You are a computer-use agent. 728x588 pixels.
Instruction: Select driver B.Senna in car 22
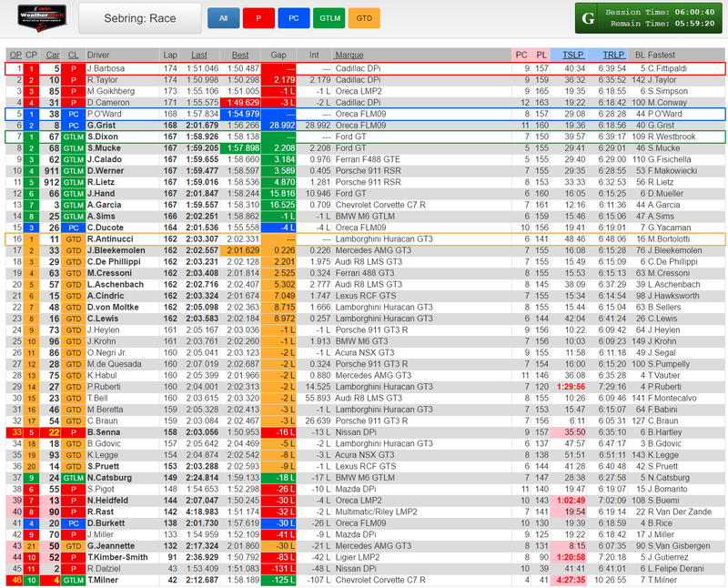pos(104,432)
